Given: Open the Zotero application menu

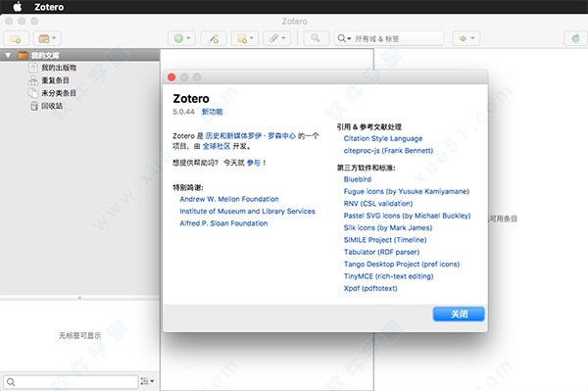Looking at the screenshot, I should click(x=49, y=7).
